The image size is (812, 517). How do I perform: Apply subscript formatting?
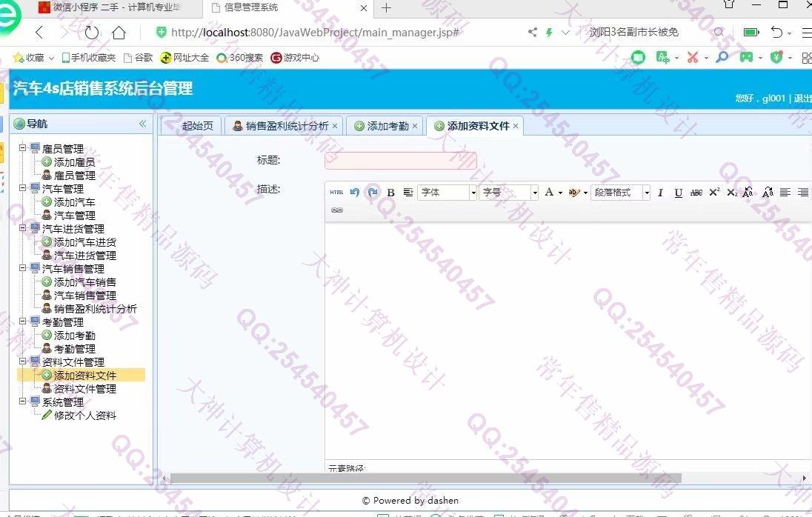pyautogui.click(x=732, y=193)
